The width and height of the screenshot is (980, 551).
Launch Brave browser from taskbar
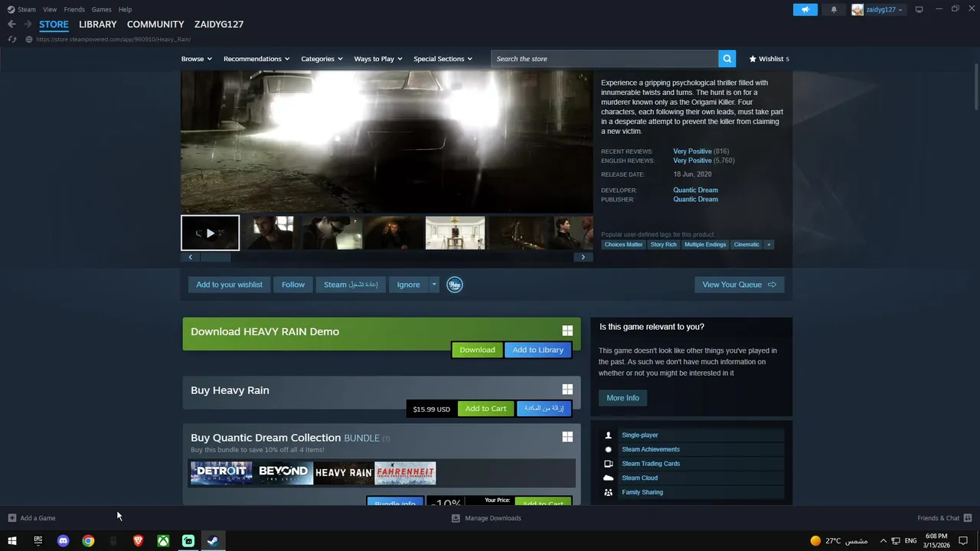tap(138, 541)
